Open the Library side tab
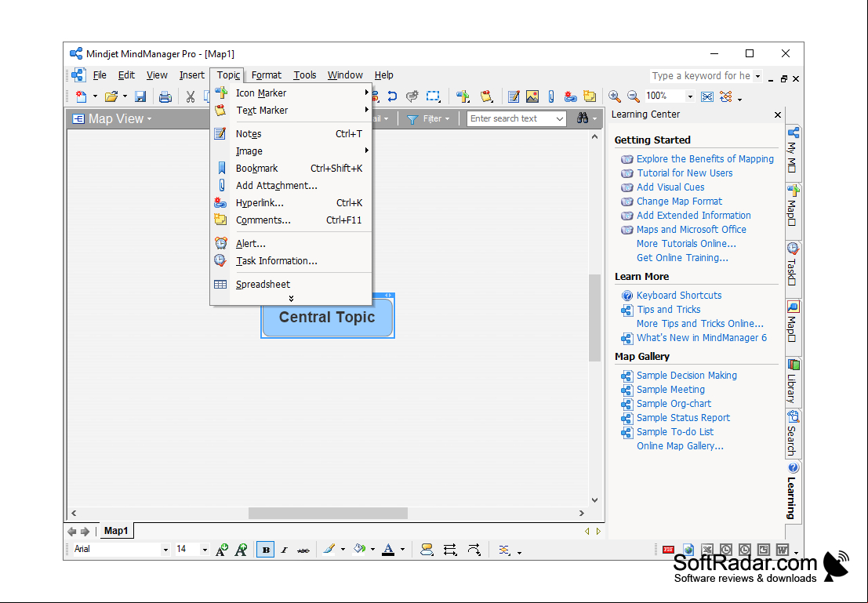Image resolution: width=868 pixels, height=603 pixels. click(x=793, y=381)
